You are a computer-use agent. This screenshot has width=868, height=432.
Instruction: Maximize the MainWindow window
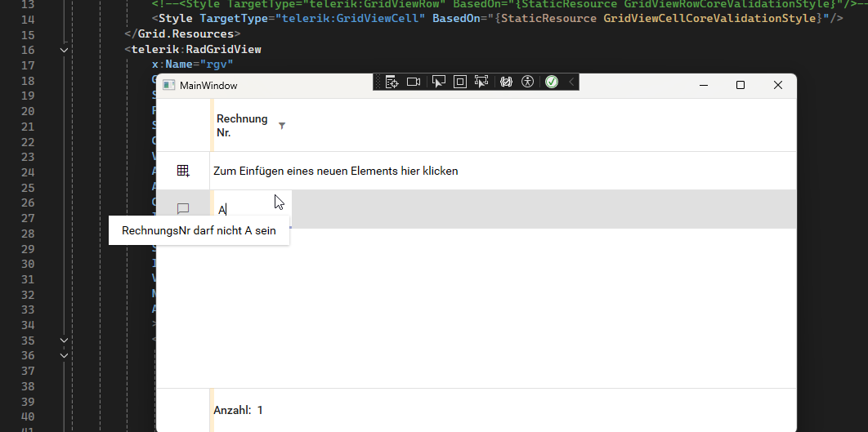point(740,85)
